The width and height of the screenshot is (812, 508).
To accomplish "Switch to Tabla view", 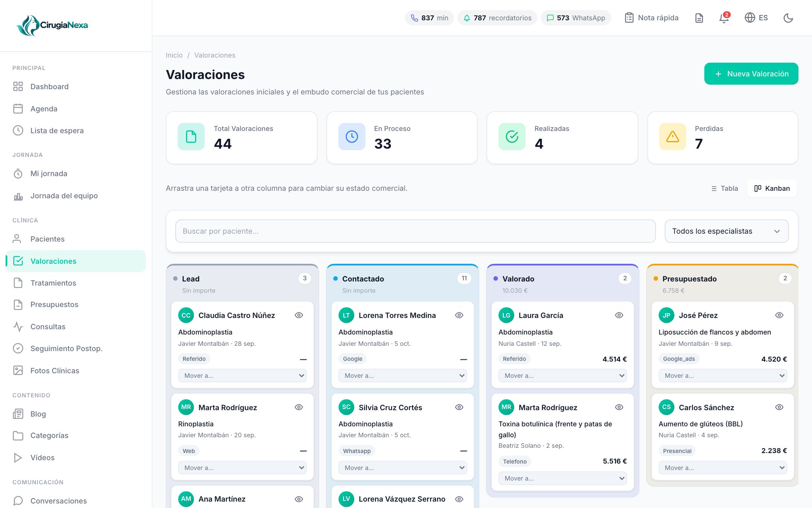I will (725, 188).
